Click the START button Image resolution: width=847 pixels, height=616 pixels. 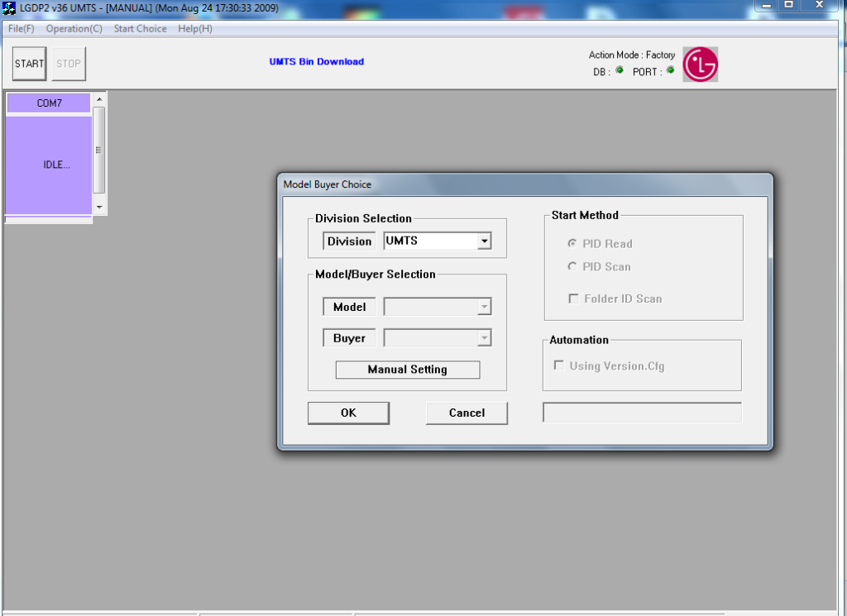(x=29, y=64)
